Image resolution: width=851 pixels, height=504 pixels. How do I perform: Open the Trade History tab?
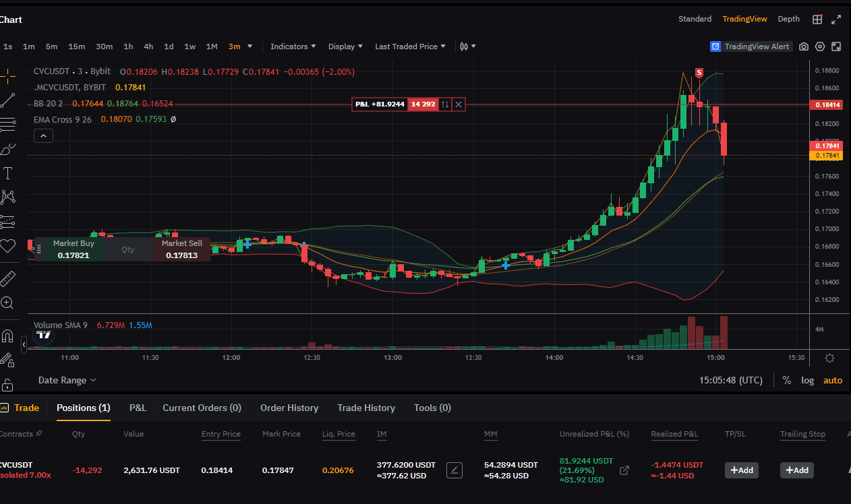pyautogui.click(x=366, y=408)
